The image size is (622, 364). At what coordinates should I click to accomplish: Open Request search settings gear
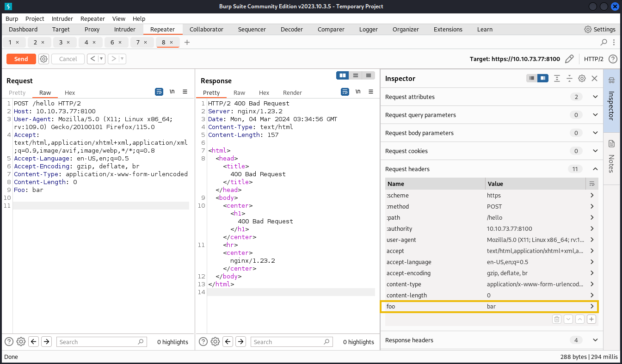point(21,342)
